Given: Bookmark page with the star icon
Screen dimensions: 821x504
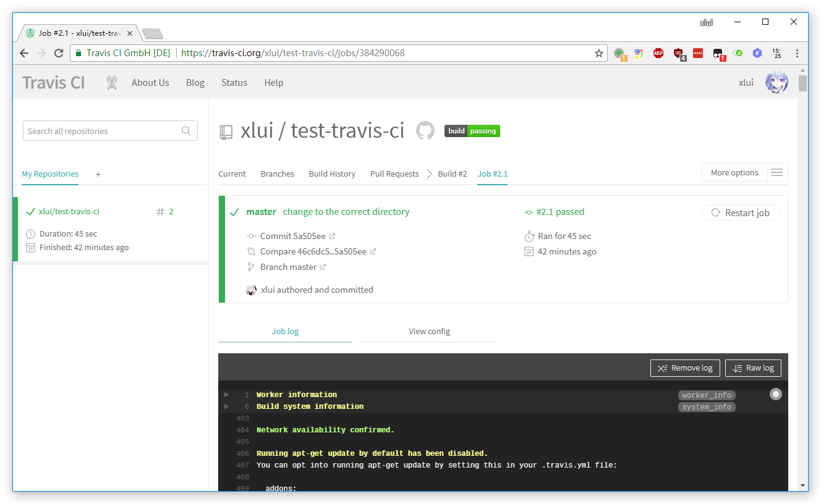Looking at the screenshot, I should 598,53.
